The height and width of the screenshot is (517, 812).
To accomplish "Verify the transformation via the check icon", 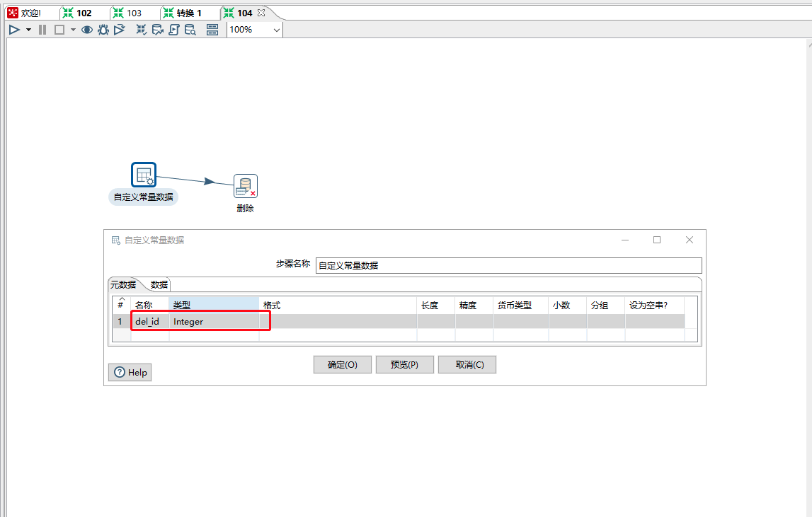I will (141, 29).
